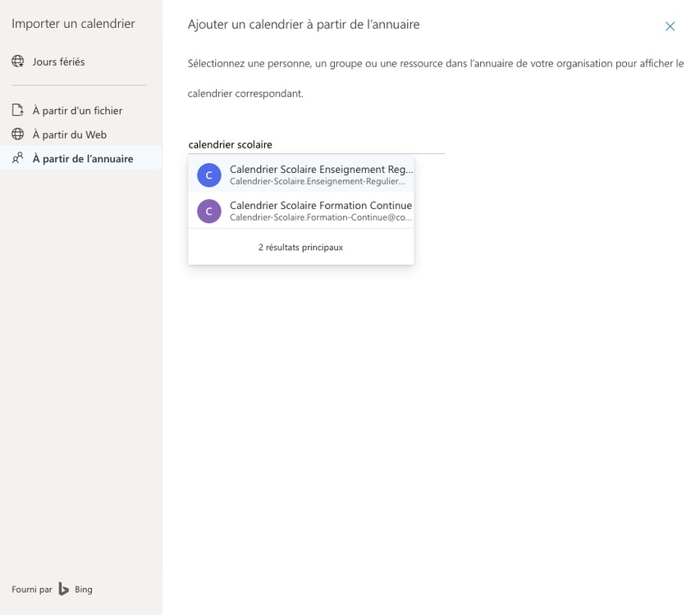700x615 pixels.
Task: Click the globe icon beside À partir du Web
Action: pos(18,134)
